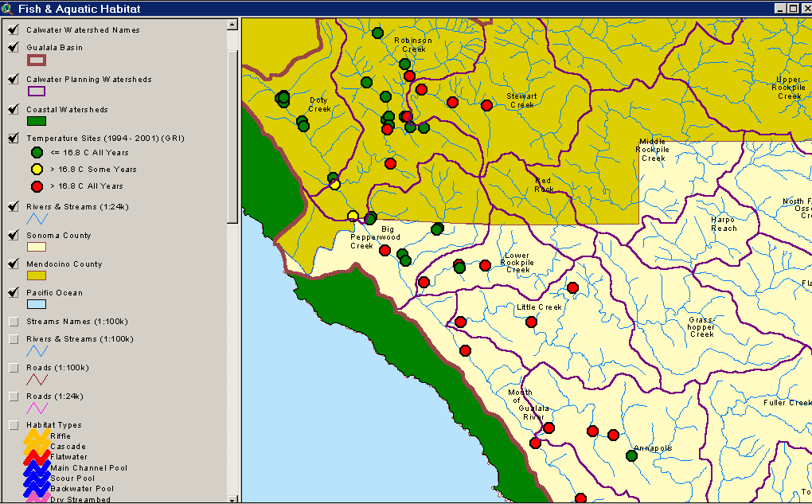This screenshot has height=504, width=812.
Task: Click the Grasshopper Creek map label
Action: tap(701, 327)
